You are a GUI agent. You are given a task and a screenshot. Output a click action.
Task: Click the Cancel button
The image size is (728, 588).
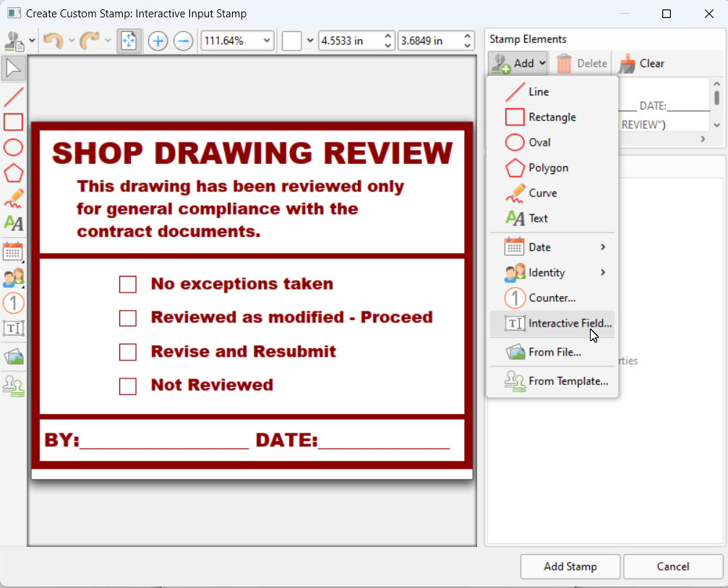[672, 566]
